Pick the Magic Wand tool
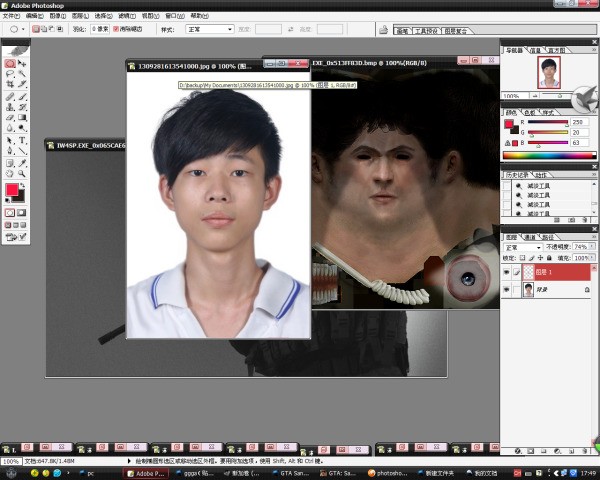 (22, 74)
